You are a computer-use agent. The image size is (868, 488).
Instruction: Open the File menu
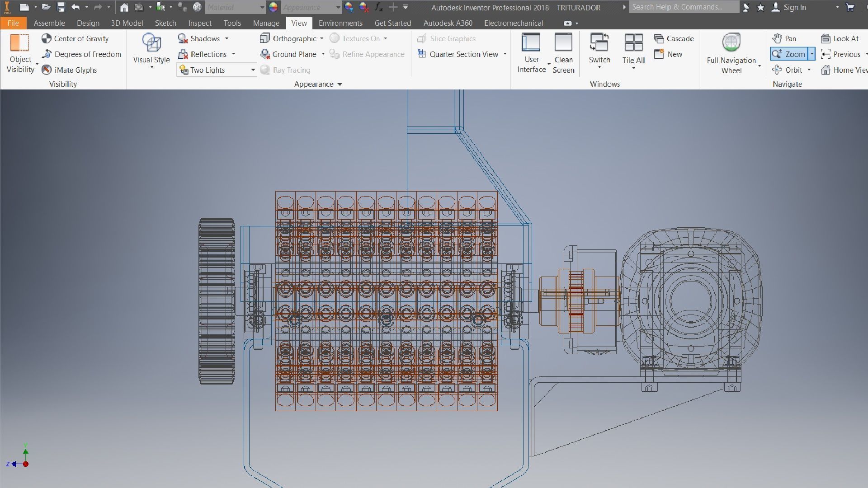[x=13, y=23]
